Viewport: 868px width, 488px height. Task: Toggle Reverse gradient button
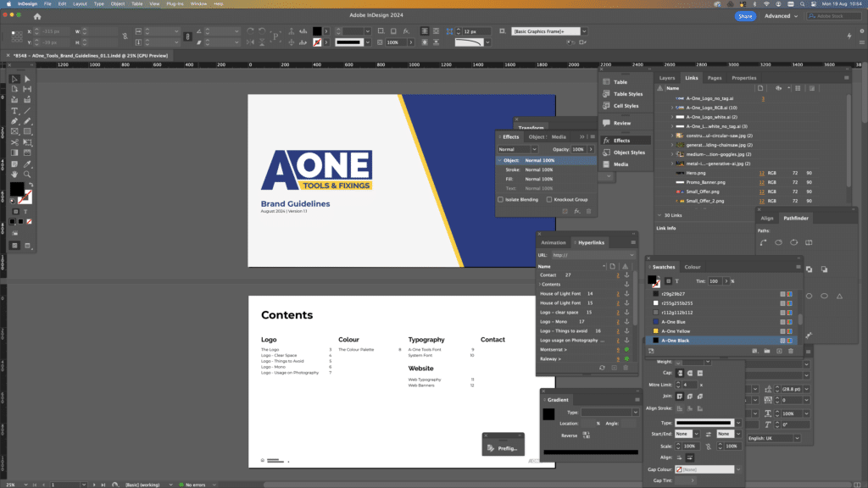(587, 435)
